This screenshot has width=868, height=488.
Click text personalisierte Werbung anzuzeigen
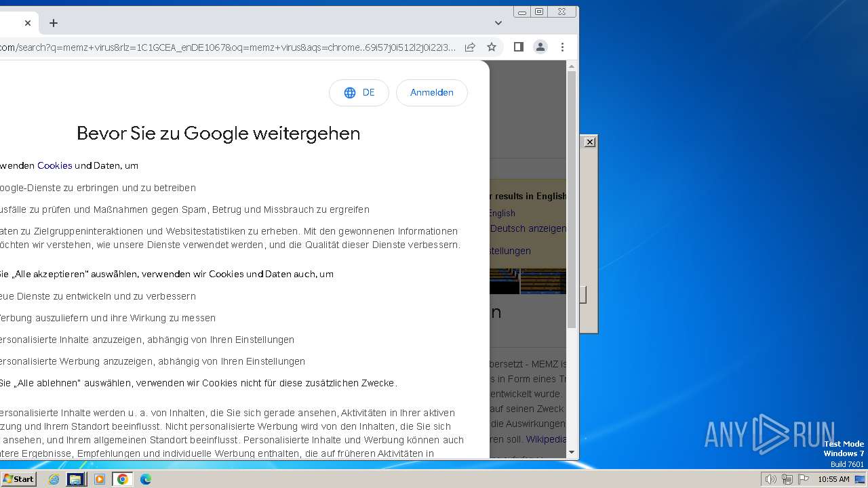click(x=153, y=361)
